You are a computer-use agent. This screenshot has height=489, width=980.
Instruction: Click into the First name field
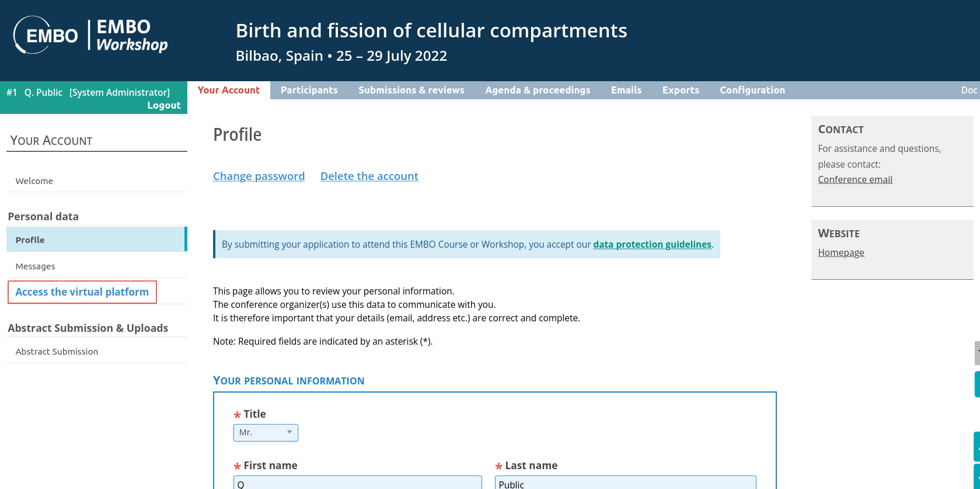coord(357,483)
